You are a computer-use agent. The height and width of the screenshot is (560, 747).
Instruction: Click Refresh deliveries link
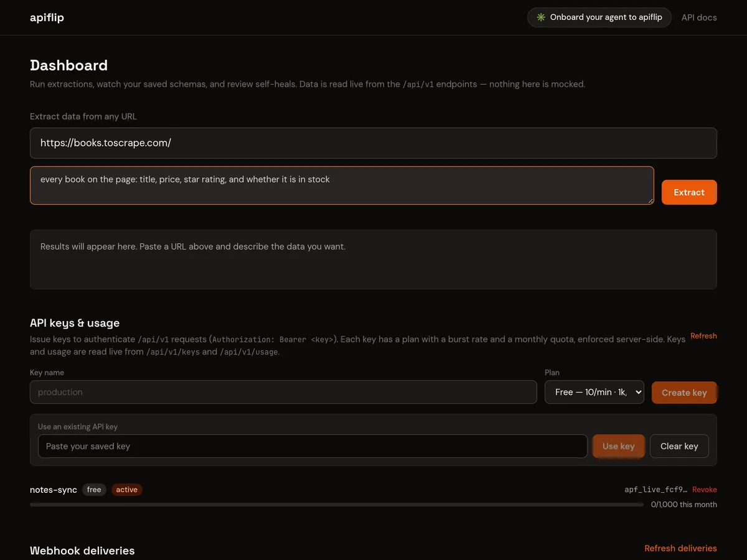(680, 548)
